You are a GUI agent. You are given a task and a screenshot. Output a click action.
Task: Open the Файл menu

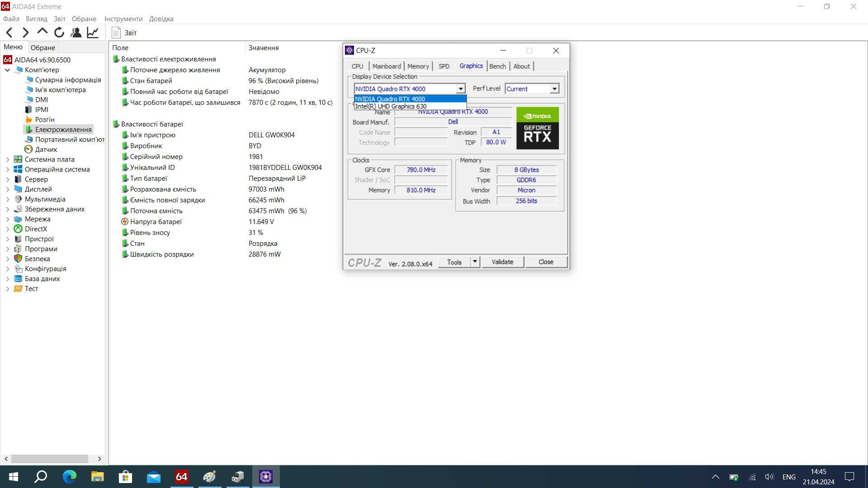coord(11,19)
